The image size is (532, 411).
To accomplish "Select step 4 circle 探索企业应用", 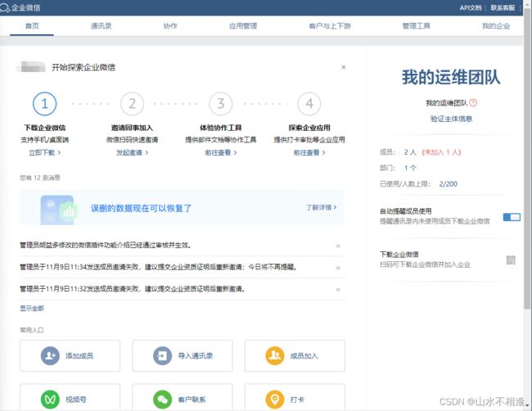I will tap(309, 103).
